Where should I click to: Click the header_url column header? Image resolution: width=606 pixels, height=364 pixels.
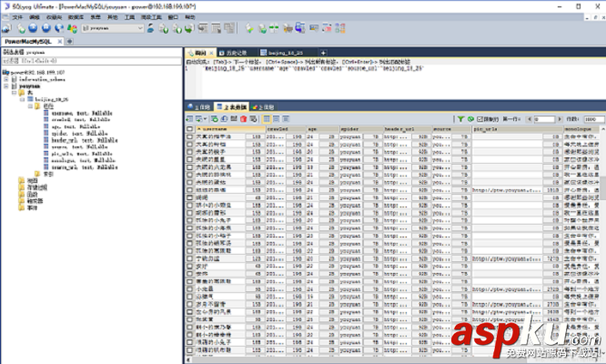click(x=407, y=129)
